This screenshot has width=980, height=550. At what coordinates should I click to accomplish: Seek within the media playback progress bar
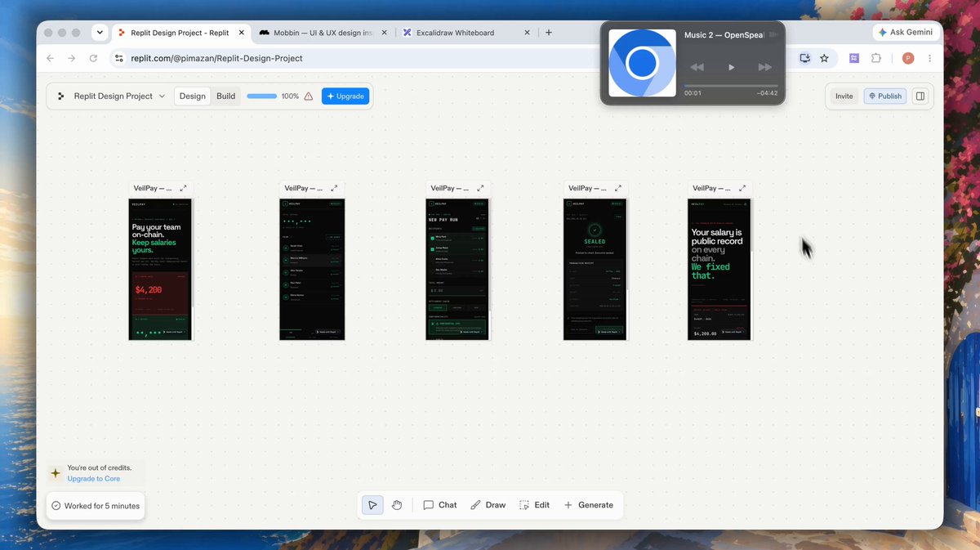(x=731, y=85)
